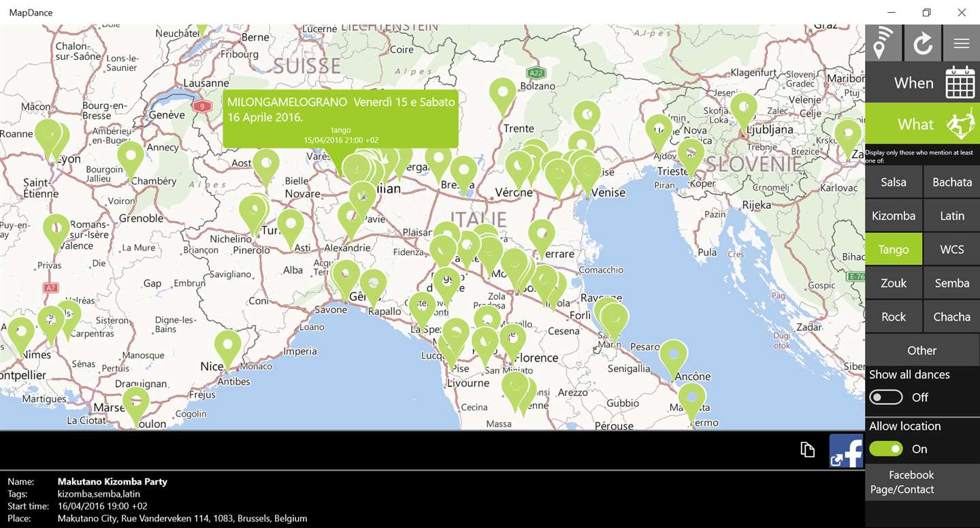Viewport: 980px width, 528px height.
Task: Select the map pin near Asti
Action: 291,225
